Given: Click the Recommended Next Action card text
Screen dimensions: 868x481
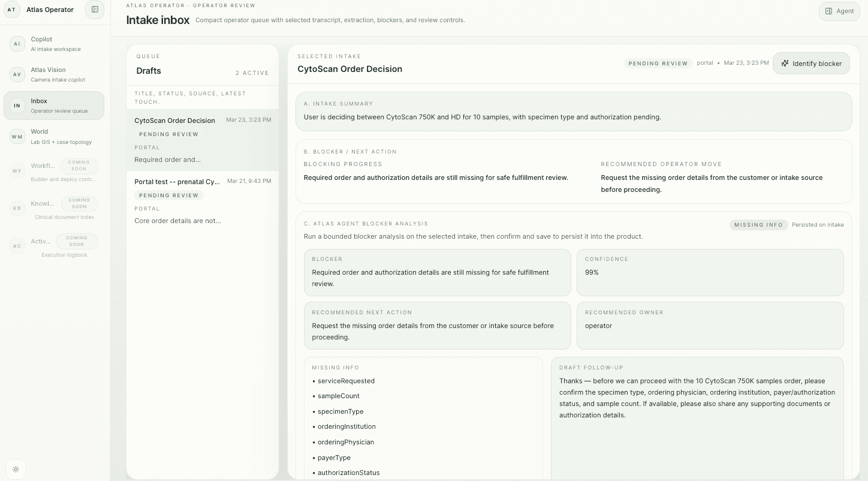Looking at the screenshot, I should pyautogui.click(x=433, y=331).
